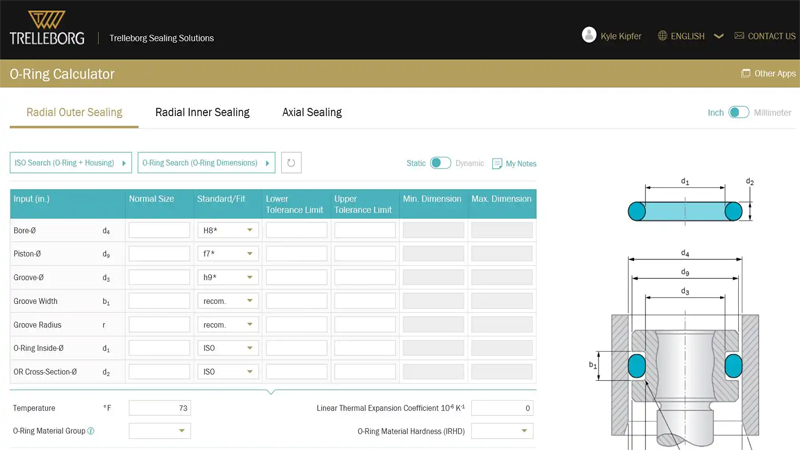Expand the O-Ring Material Hardness dropdown
Screen dimensions: 800x450
[x=502, y=431]
